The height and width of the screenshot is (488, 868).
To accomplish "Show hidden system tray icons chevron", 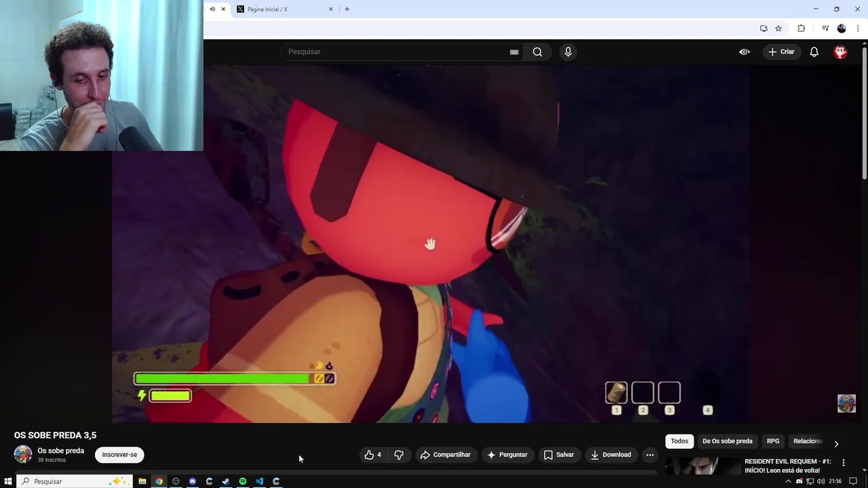I will point(788,481).
